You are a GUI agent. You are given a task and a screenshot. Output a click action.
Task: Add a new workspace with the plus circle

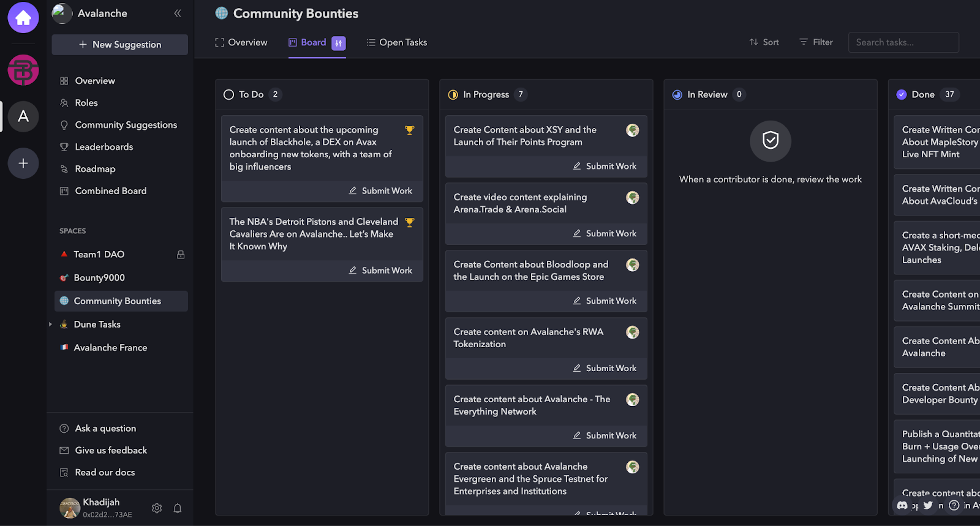coord(23,163)
